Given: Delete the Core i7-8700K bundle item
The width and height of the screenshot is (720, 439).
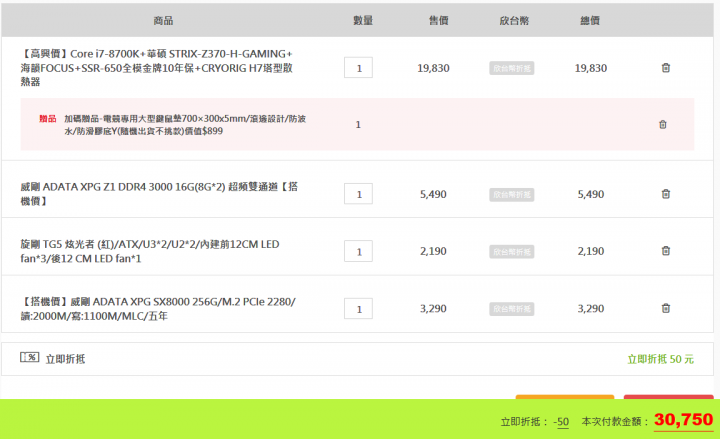Looking at the screenshot, I should 666,68.
